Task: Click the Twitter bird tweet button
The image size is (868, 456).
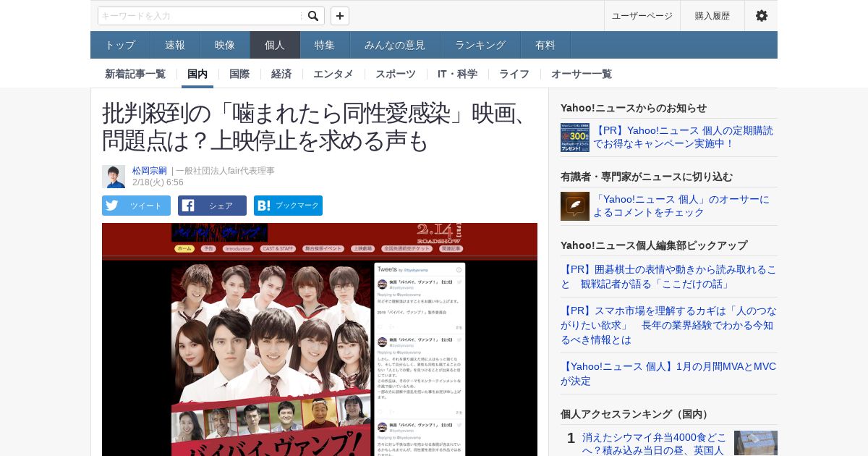Action: tap(136, 206)
